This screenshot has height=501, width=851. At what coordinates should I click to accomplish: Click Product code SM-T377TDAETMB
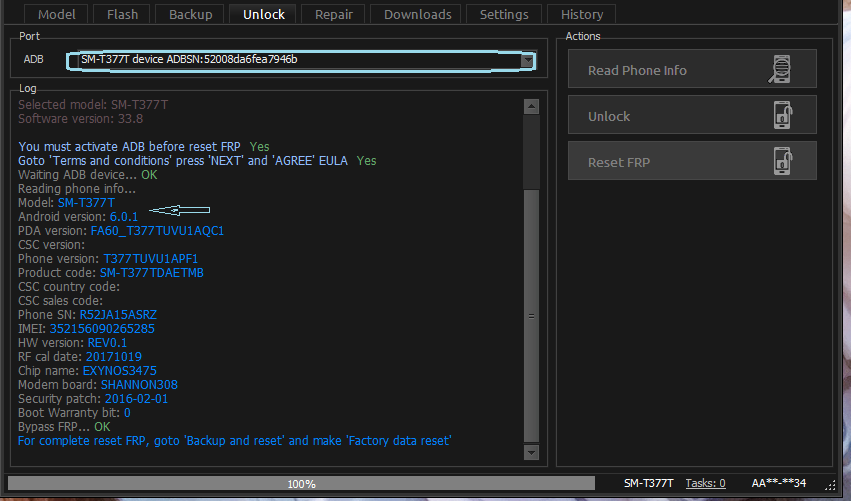[152, 272]
